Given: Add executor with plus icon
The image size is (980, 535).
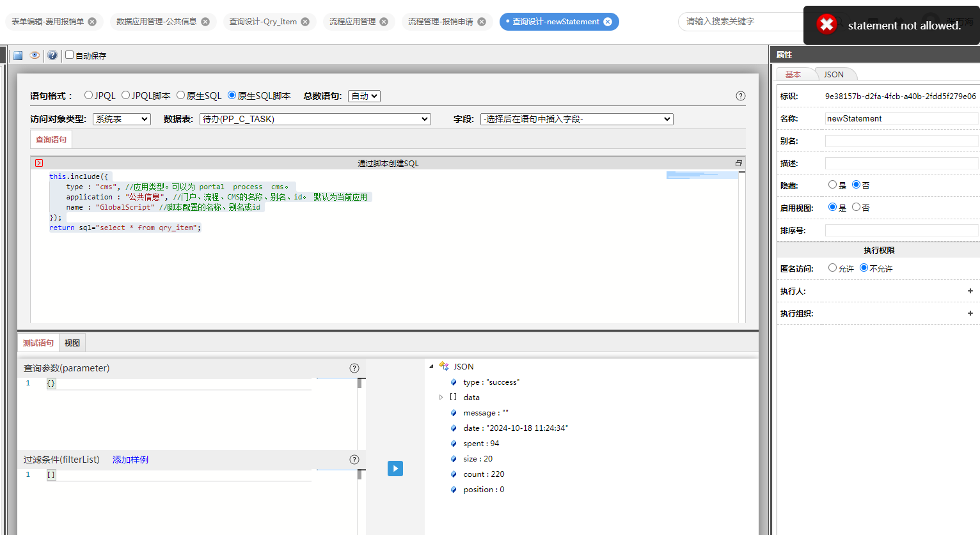Looking at the screenshot, I should tap(970, 291).
